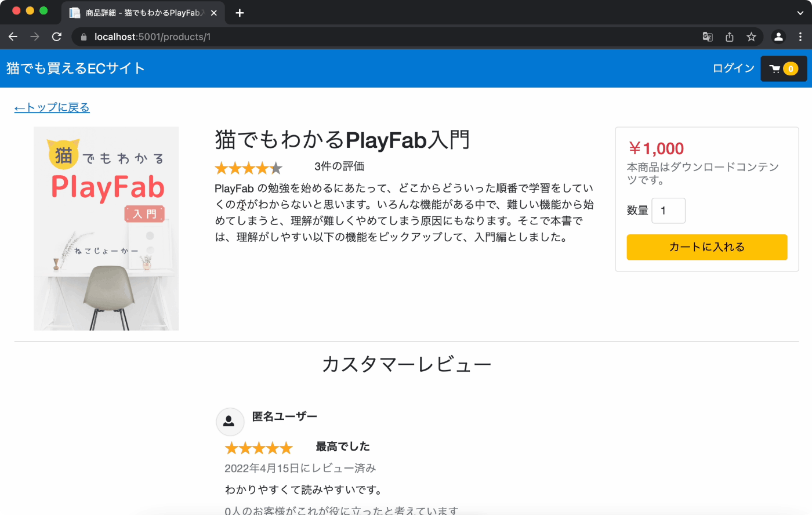Click the five-star review rating
Screen dimensions: 812x515
pos(259,448)
